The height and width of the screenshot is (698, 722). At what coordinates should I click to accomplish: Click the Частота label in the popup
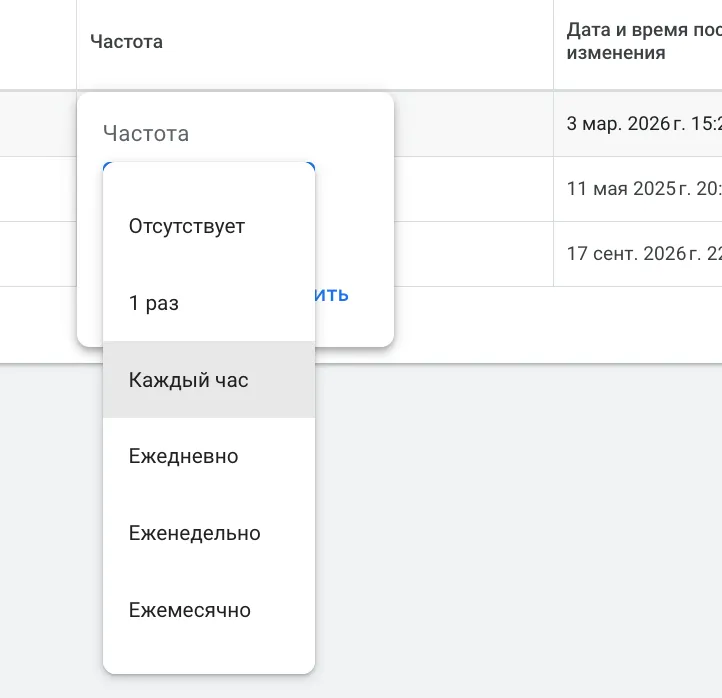click(146, 134)
